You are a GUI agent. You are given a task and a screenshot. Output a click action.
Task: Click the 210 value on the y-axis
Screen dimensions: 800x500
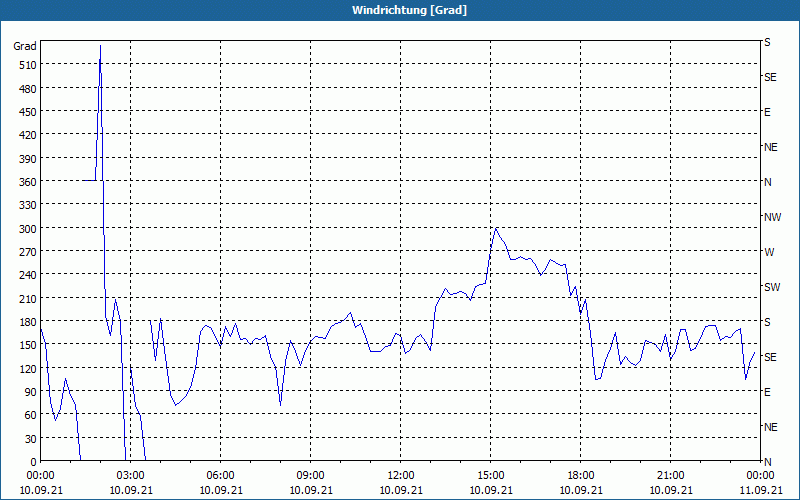coord(28,298)
